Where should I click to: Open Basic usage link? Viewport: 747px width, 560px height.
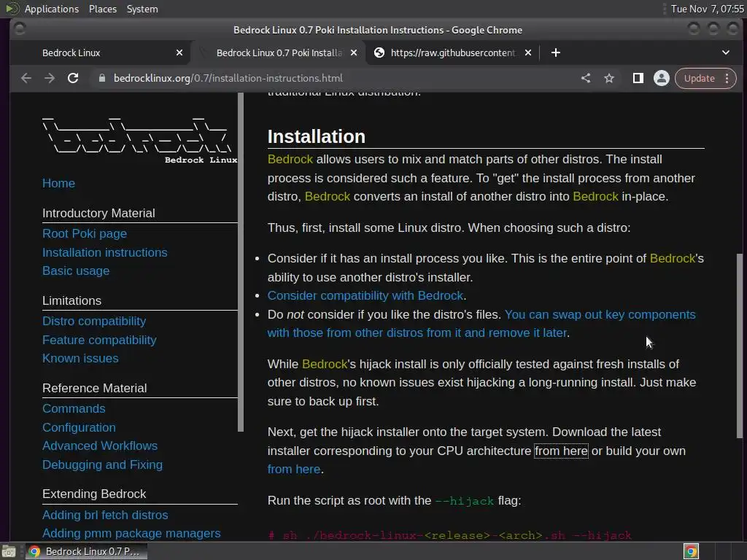click(76, 271)
